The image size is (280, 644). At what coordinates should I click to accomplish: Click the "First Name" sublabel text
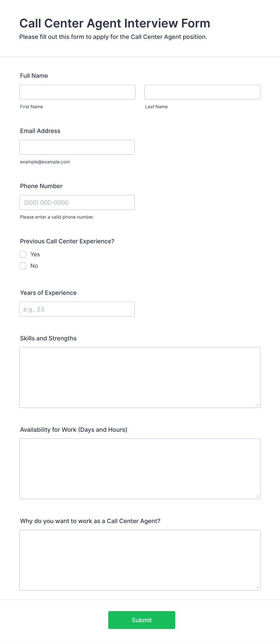[x=32, y=107]
